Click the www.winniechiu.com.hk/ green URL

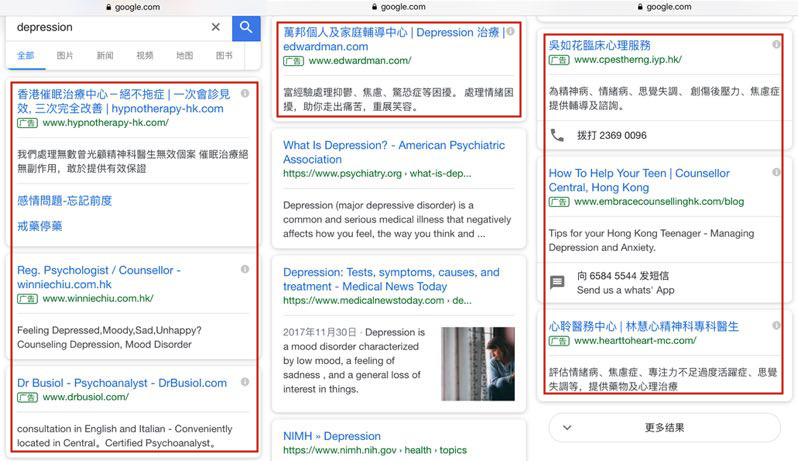pyautogui.click(x=98, y=299)
